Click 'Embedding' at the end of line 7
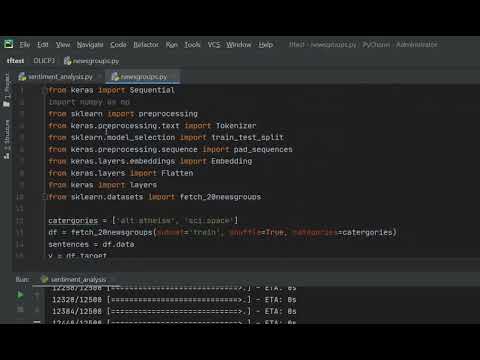This screenshot has width=480, height=360. click(x=232, y=161)
